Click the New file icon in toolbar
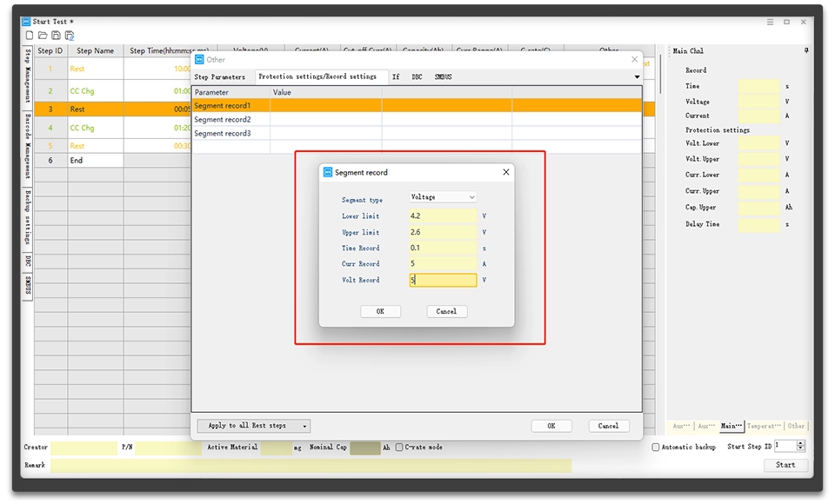The image size is (835, 504). pyautogui.click(x=30, y=36)
